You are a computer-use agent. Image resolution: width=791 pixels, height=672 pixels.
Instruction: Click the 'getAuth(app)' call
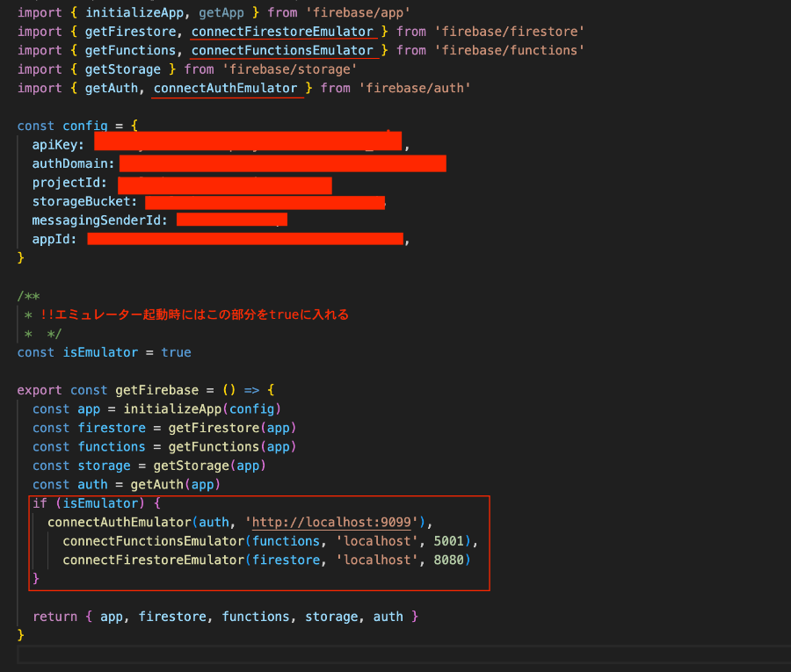click(176, 485)
